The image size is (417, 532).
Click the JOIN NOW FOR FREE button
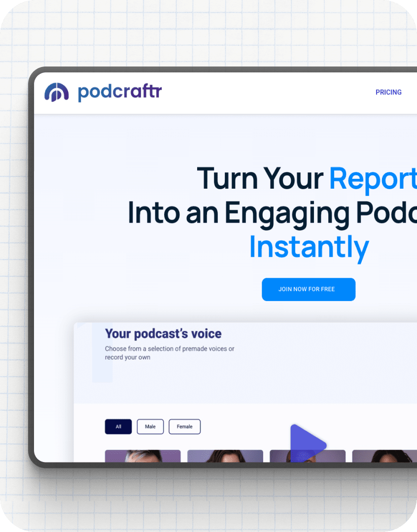(309, 289)
